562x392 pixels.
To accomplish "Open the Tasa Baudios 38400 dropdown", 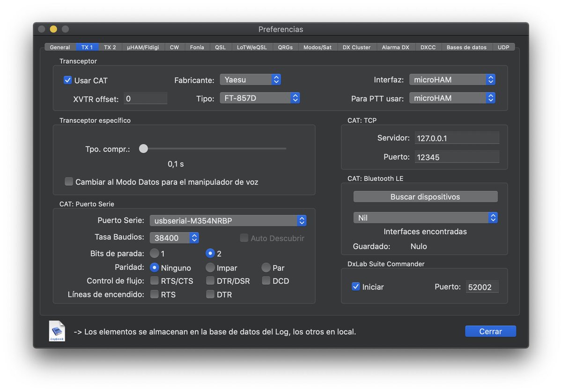I will click(x=174, y=238).
